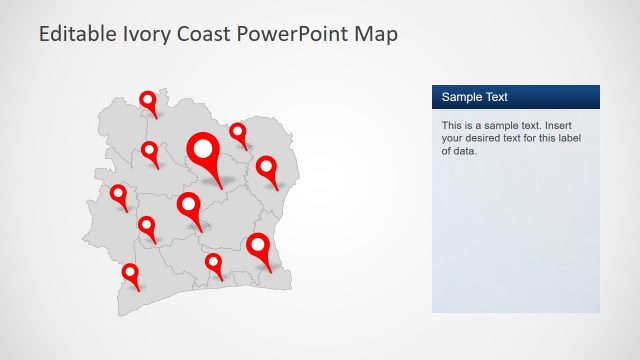The image size is (640, 360).
Task: Click the 'This is a sample text' paragraph
Action: click(x=511, y=138)
